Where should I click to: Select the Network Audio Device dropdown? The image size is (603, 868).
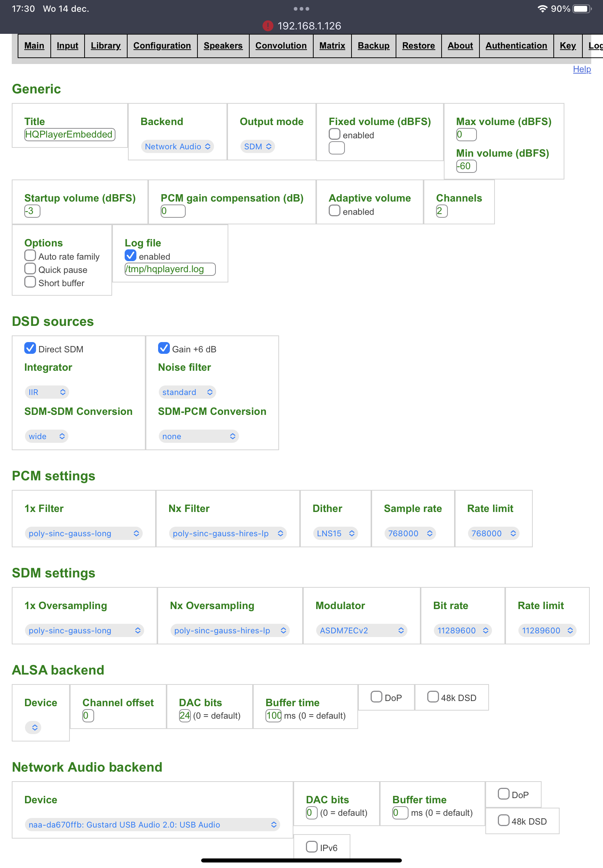pyautogui.click(x=152, y=825)
